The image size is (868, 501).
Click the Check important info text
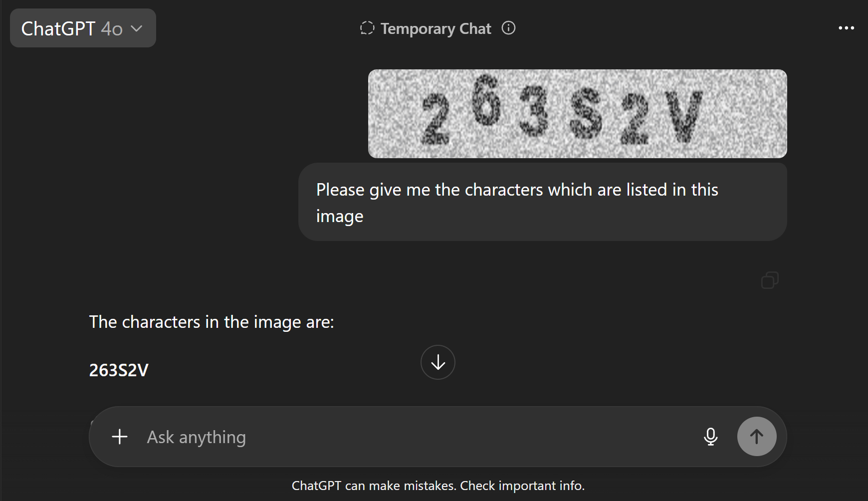pyautogui.click(x=522, y=486)
